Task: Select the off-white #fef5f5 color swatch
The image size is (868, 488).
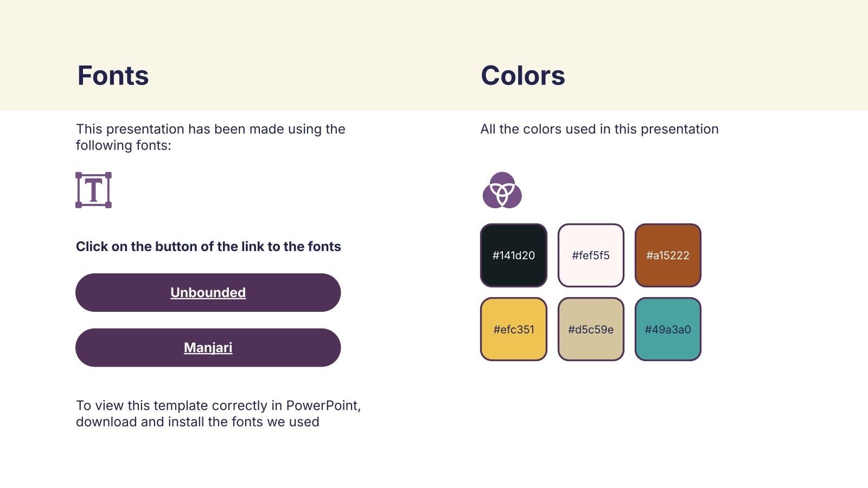Action: point(591,255)
